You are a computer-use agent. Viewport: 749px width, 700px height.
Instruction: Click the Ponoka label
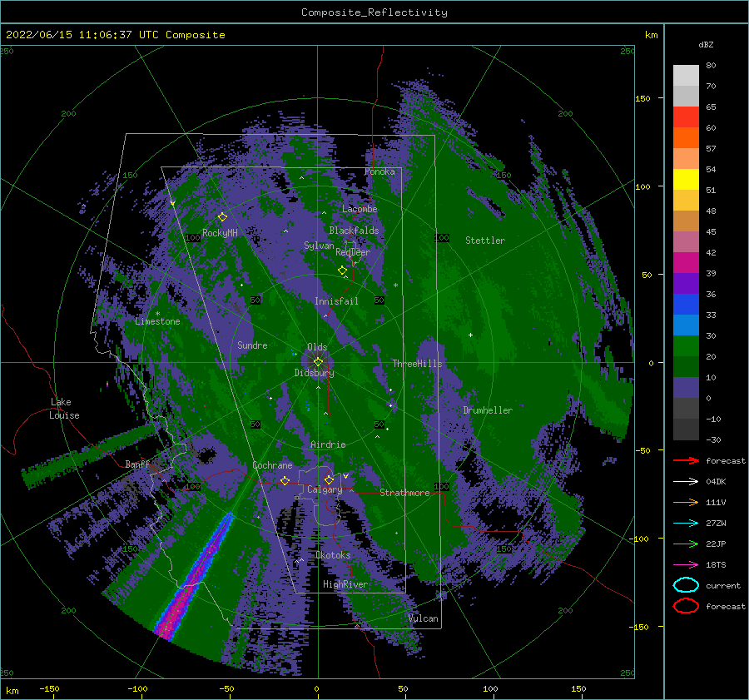click(379, 171)
